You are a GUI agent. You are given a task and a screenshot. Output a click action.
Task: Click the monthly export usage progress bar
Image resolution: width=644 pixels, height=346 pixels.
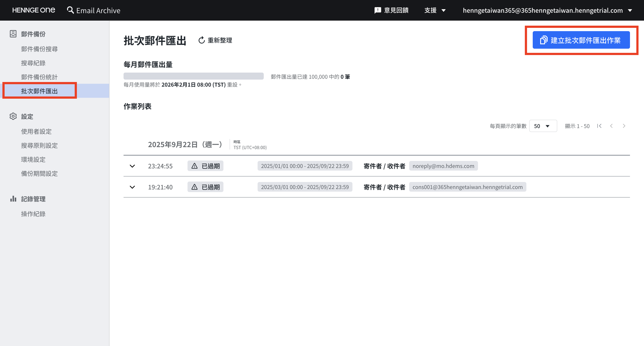pos(193,76)
